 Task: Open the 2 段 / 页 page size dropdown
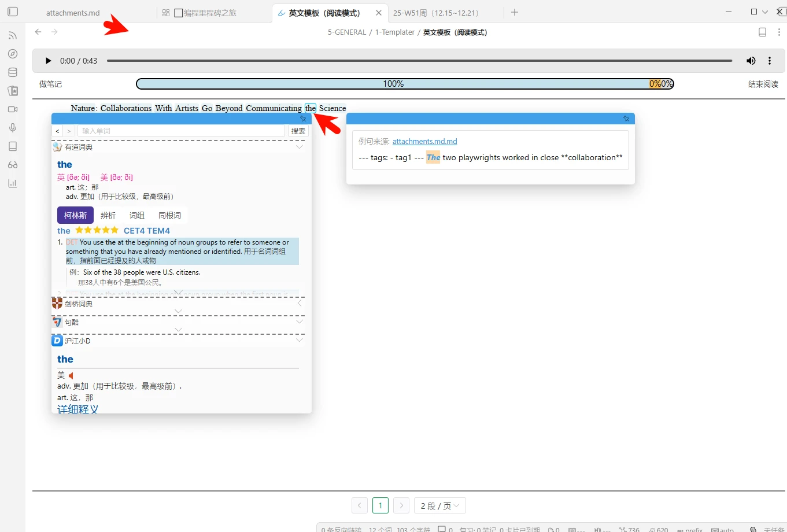(440, 506)
